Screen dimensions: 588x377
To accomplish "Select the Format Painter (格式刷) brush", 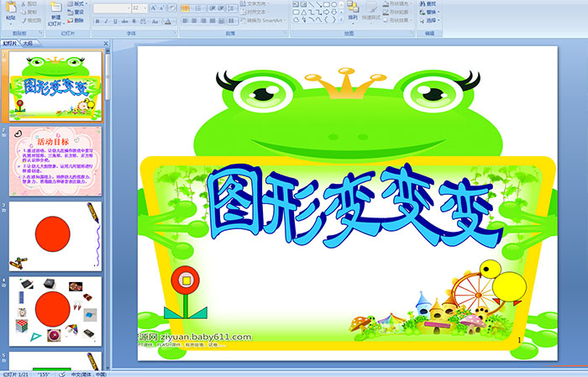I will tap(31, 20).
